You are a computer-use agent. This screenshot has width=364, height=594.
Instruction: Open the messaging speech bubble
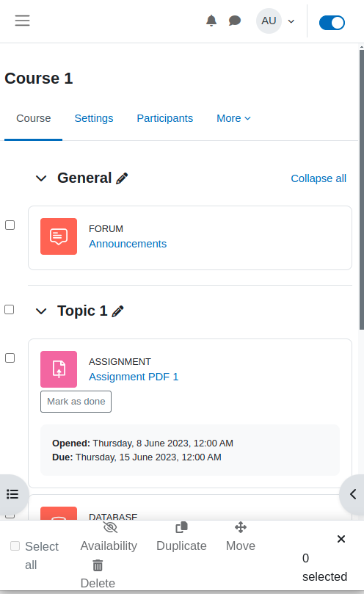coord(235,21)
